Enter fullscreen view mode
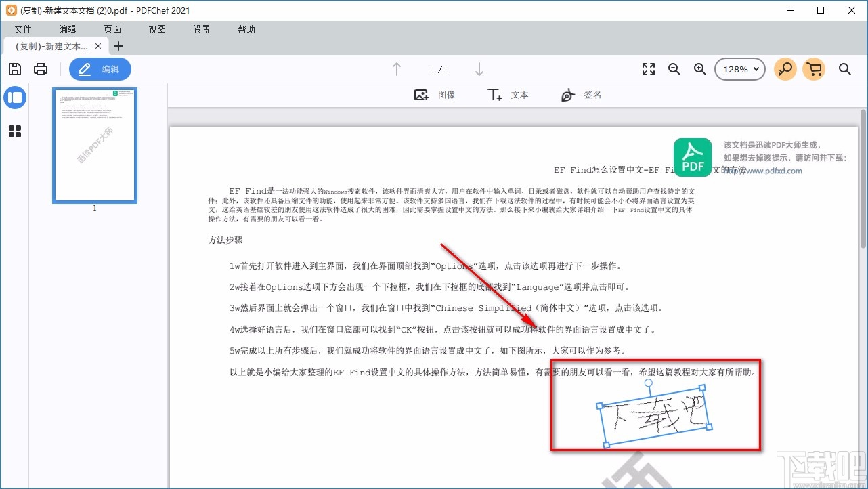 (648, 69)
